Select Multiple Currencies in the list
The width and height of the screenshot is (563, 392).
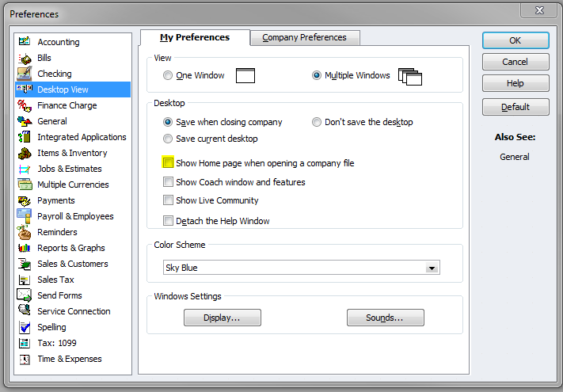[73, 185]
